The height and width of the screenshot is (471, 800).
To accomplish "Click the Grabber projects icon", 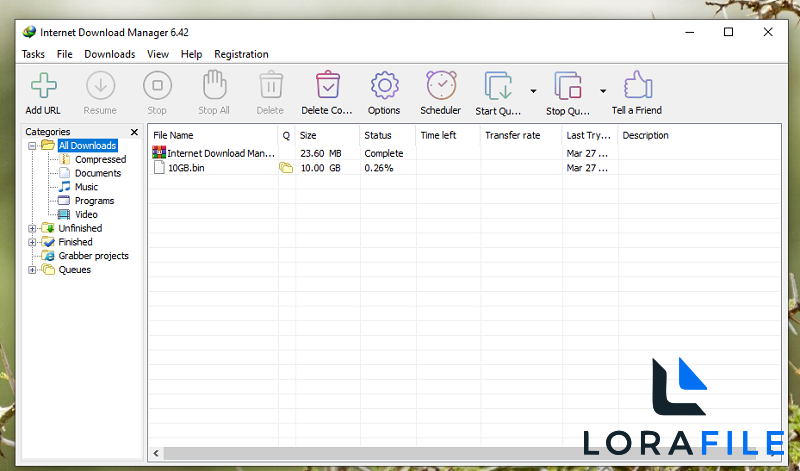I will (x=48, y=256).
